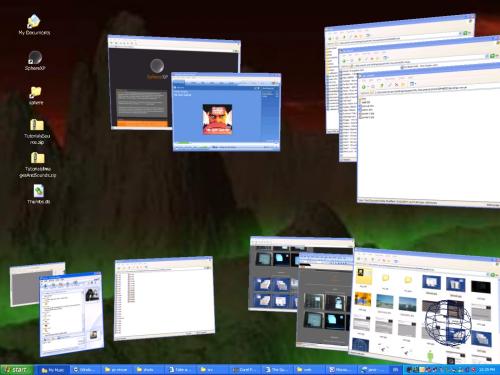The width and height of the screenshot is (500, 375).
Task: Select the Corel taskbar button
Action: (x=245, y=370)
